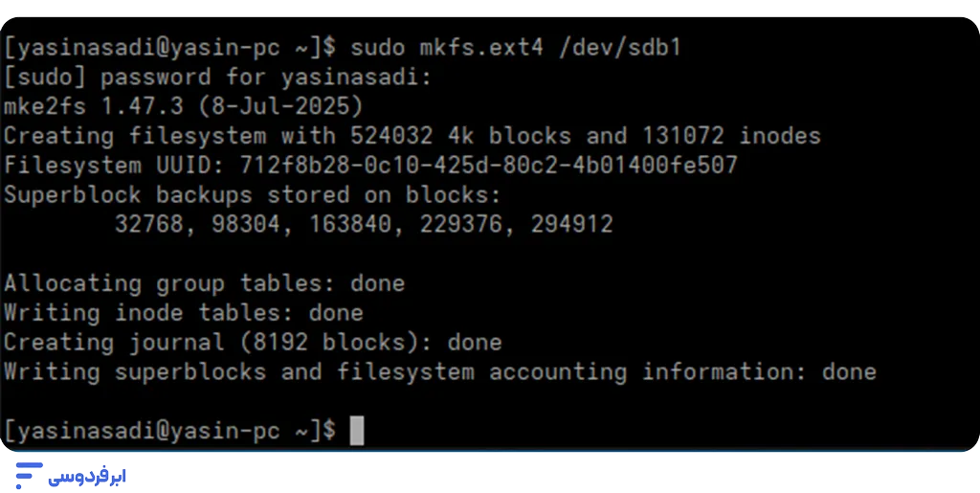Click the blinking terminal cursor block
This screenshot has height=493, width=980.
357,431
